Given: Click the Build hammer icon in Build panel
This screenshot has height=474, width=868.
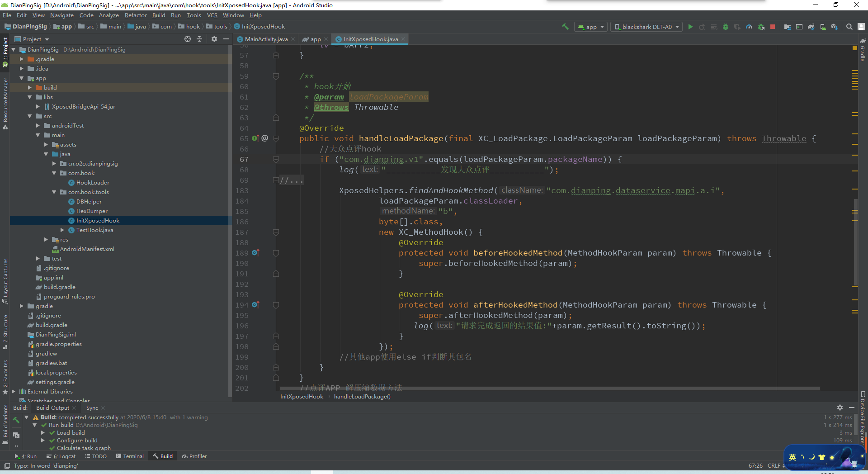Looking at the screenshot, I should pyautogui.click(x=16, y=420).
